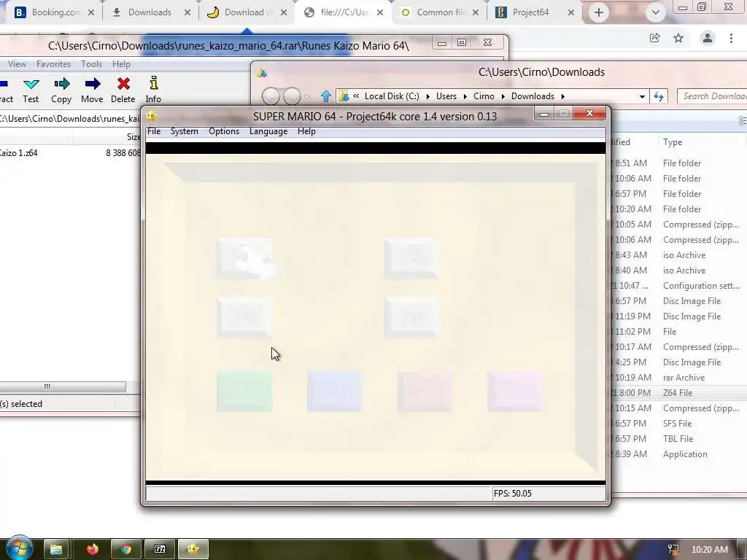The image size is (747, 560).
Task: Click the Info icon in 7-Zip toolbar
Action: 153,90
